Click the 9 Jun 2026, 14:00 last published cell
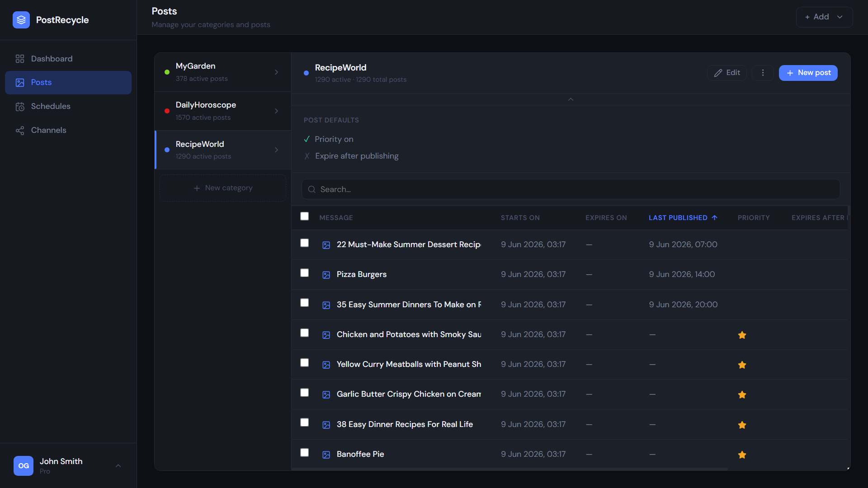This screenshot has height=488, width=868. pyautogui.click(x=682, y=274)
